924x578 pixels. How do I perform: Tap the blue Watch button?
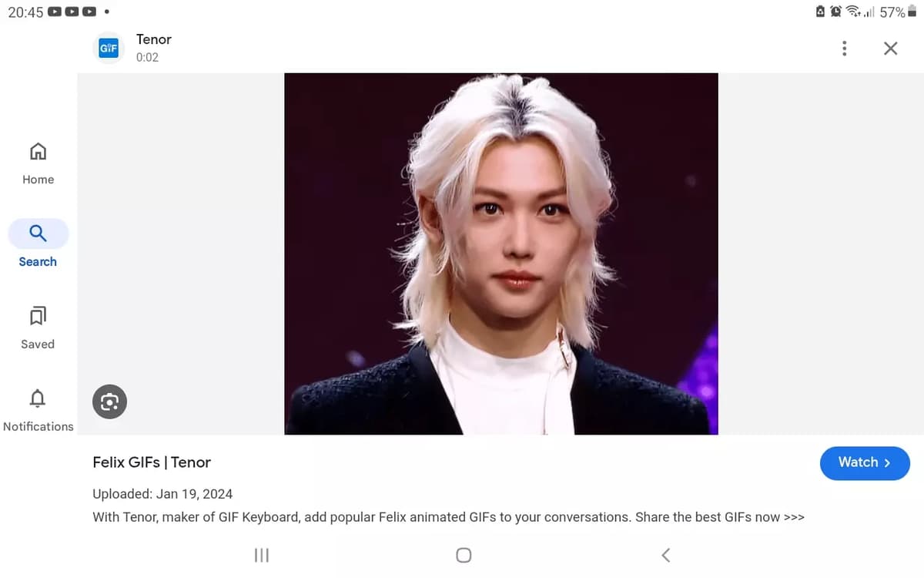(x=865, y=462)
